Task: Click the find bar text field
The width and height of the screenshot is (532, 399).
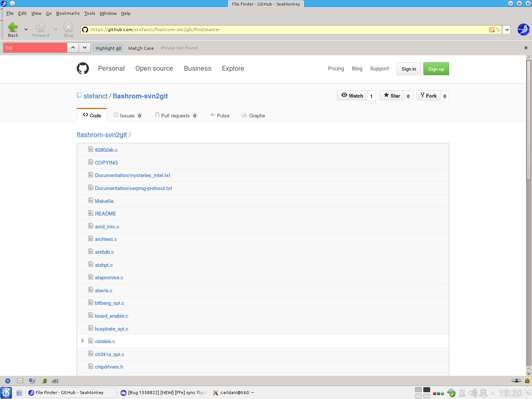Action: tap(35, 48)
